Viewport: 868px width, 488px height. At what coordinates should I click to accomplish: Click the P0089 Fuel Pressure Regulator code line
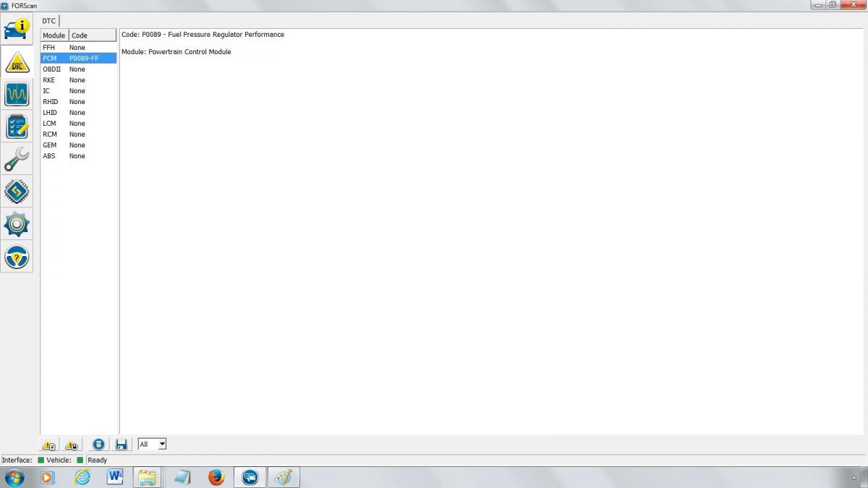203,35
